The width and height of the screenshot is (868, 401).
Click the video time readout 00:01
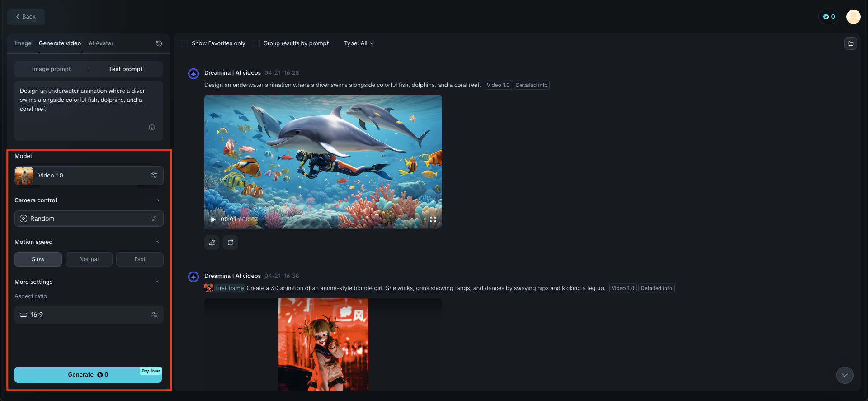pyautogui.click(x=228, y=220)
